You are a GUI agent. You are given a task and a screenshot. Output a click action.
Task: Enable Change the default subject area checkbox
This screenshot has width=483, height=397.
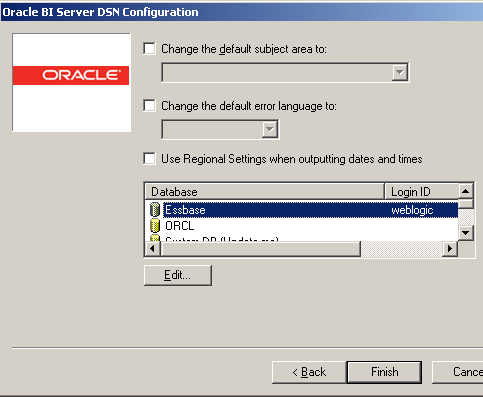click(x=149, y=49)
